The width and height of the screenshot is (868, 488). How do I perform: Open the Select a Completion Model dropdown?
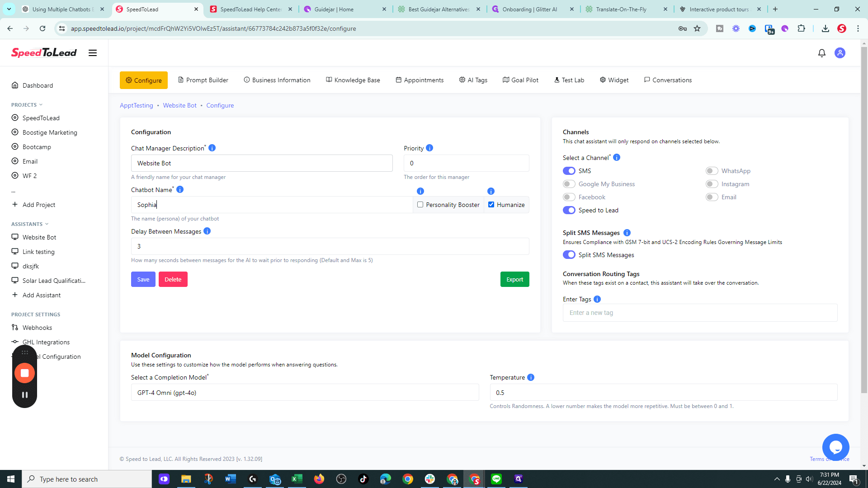tap(305, 393)
